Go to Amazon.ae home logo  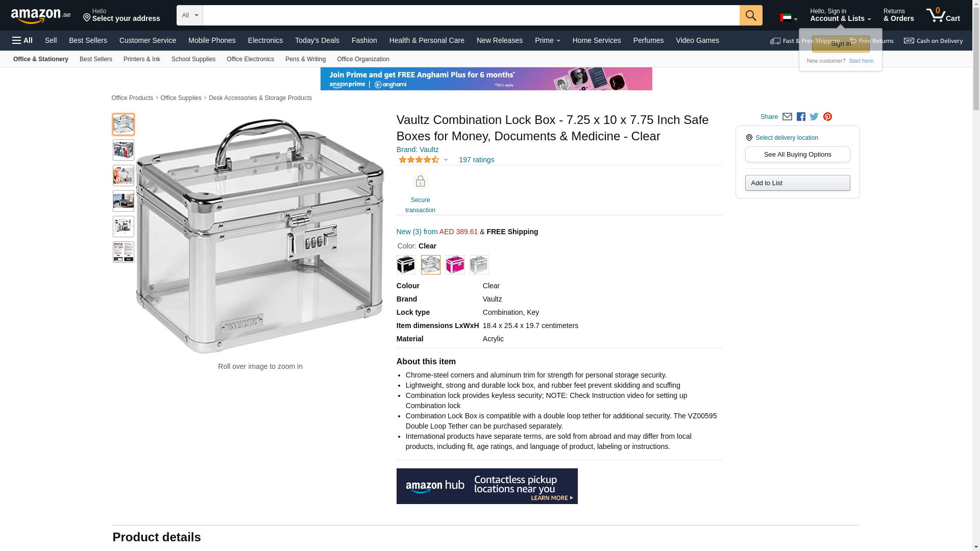(x=41, y=16)
